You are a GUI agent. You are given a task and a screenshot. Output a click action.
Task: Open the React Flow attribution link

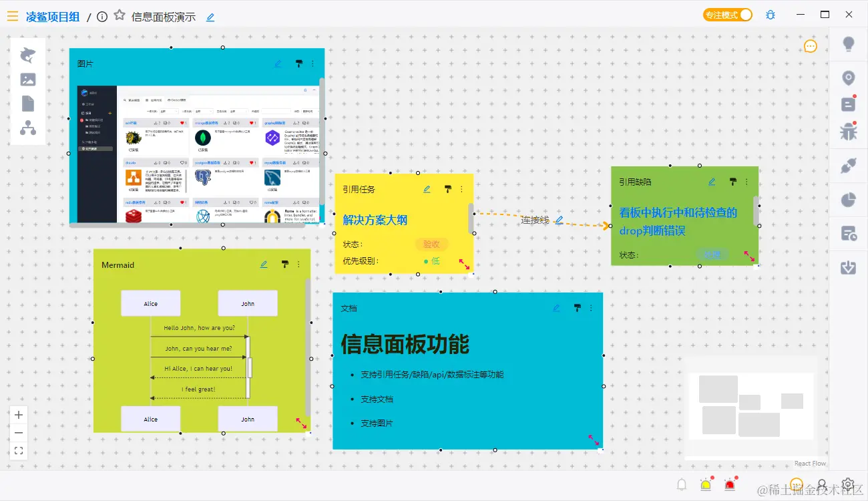pos(810,464)
